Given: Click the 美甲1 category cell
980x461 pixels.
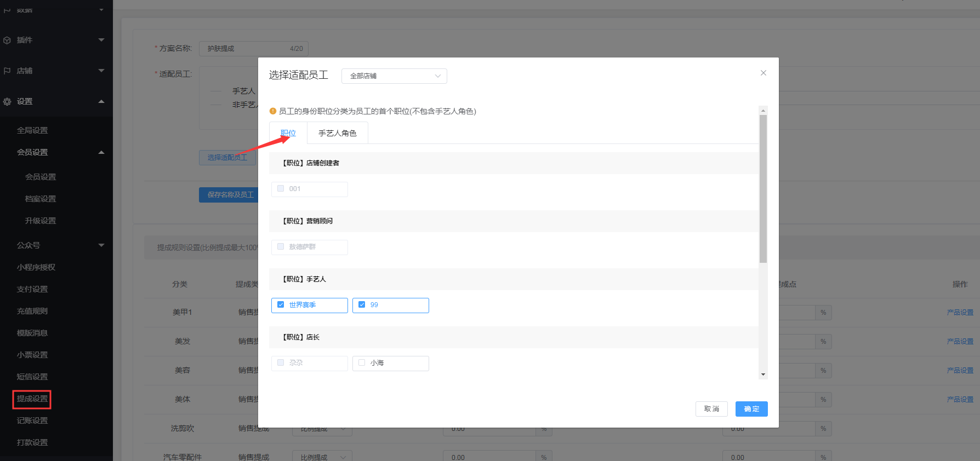Looking at the screenshot, I should 183,312.
